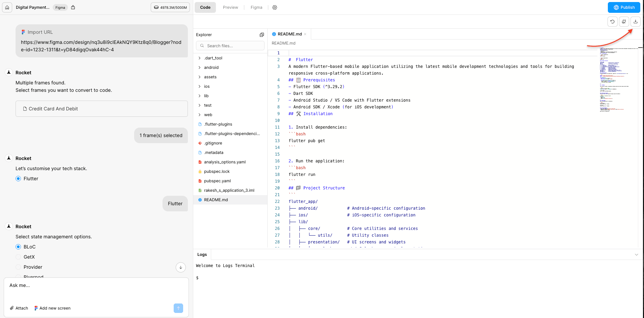Select the Logs tab
Viewport: 644px width, 318px height.
coord(202,255)
